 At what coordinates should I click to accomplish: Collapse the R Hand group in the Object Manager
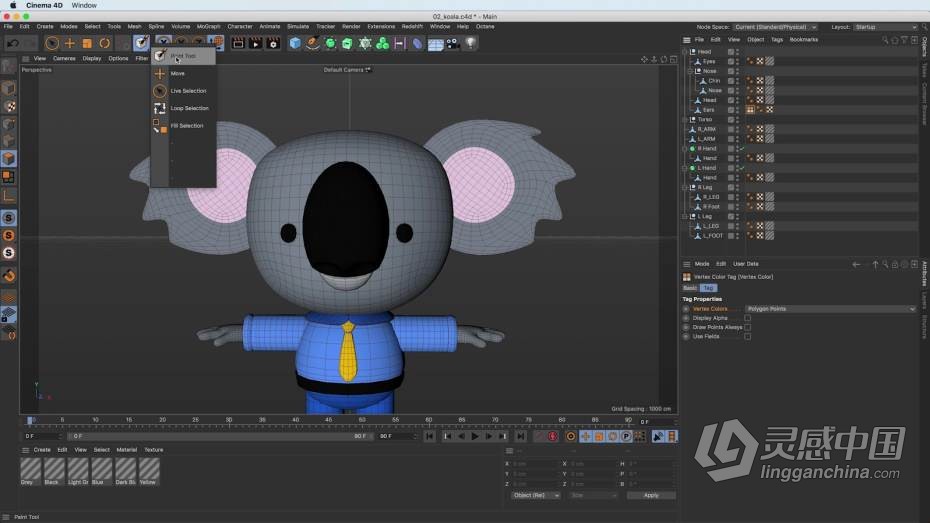[685, 149]
